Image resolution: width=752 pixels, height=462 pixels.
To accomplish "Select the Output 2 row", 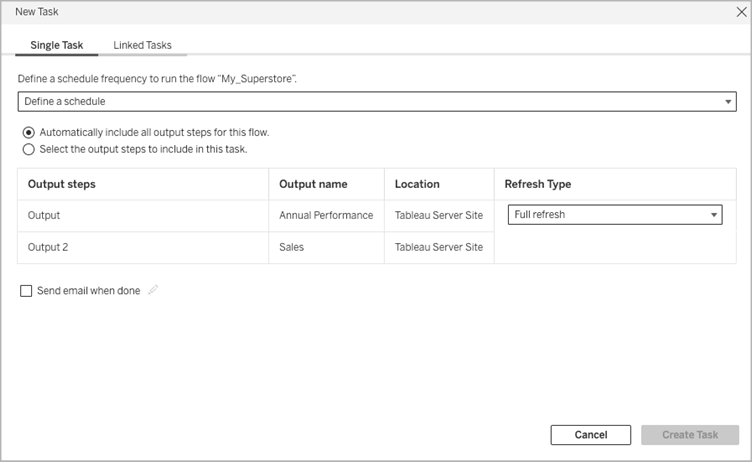I will [x=256, y=248].
